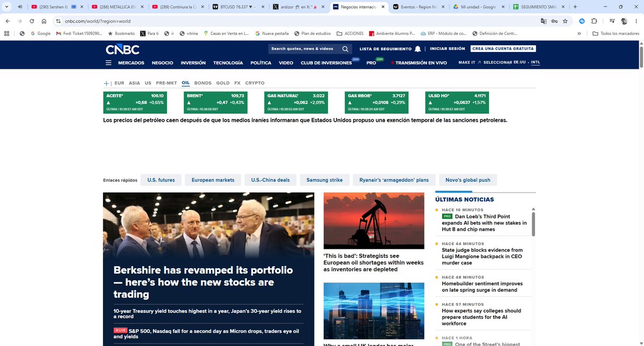This screenshot has width=644, height=346.
Task: Click Ryanair's 'armageddon' plans quick link
Action: (394, 180)
